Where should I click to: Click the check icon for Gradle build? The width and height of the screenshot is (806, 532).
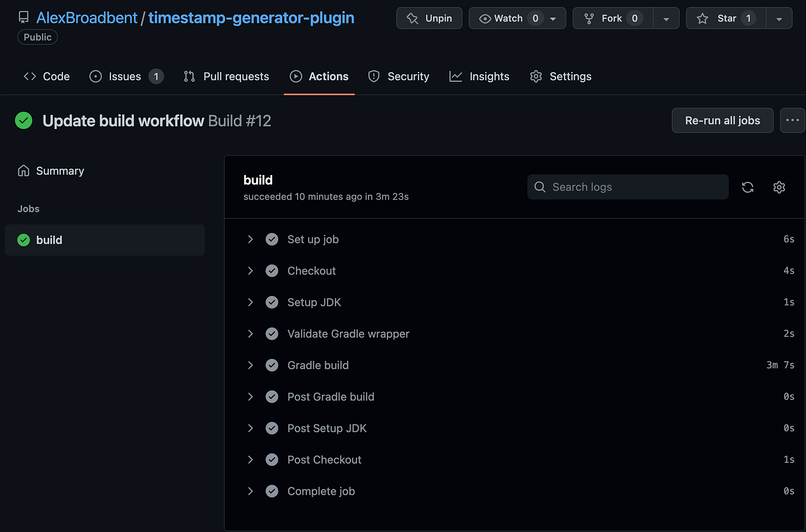272,365
